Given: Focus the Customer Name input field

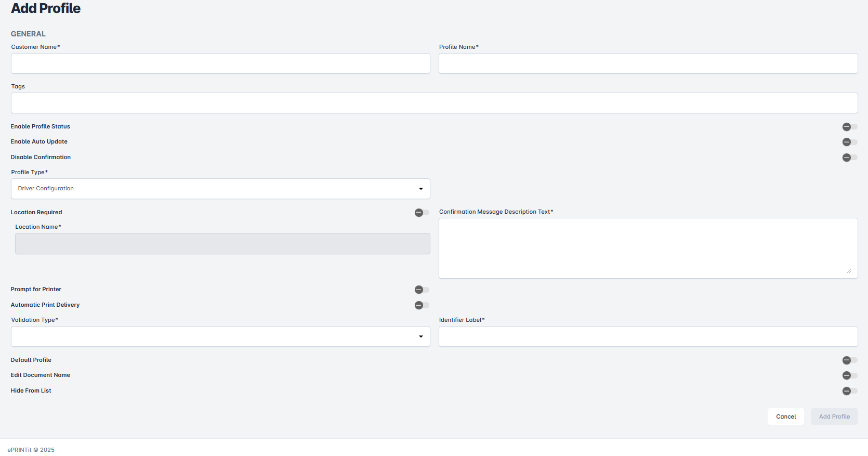Looking at the screenshot, I should coord(220,63).
